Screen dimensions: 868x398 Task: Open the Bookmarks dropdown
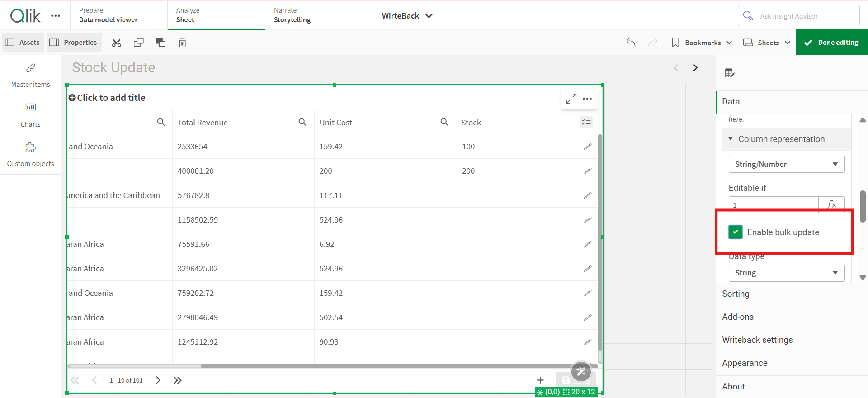click(x=702, y=43)
